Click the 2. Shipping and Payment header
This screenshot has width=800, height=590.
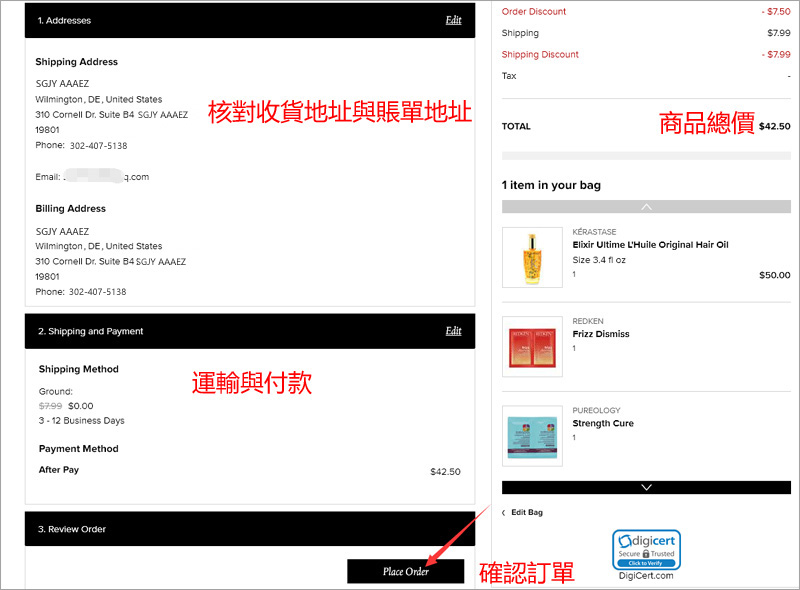(250, 331)
